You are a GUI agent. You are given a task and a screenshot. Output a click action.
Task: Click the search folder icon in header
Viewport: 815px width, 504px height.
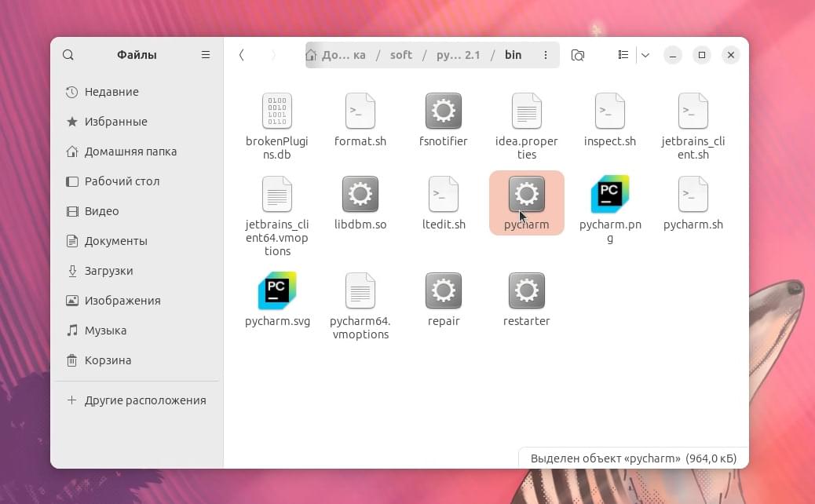(577, 55)
